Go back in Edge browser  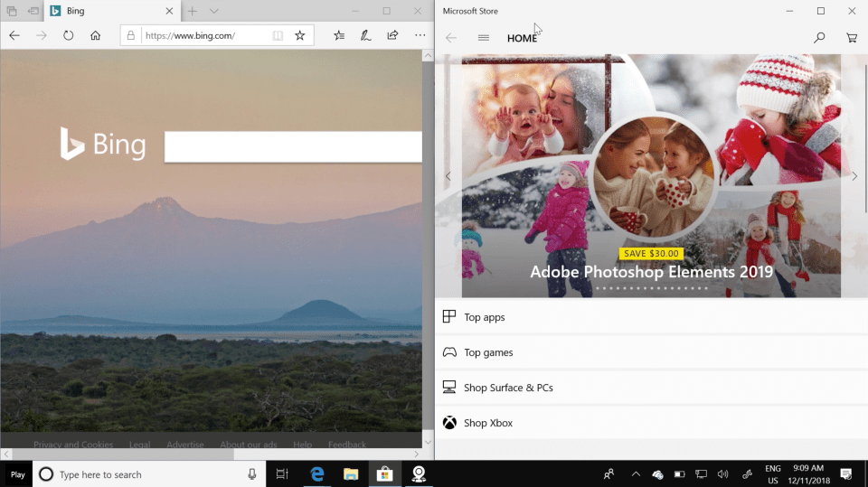[x=14, y=35]
